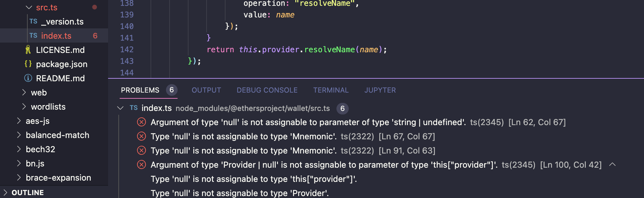Select index.ts in the file explorer
Viewport: 644px width, 198px height.
56,36
